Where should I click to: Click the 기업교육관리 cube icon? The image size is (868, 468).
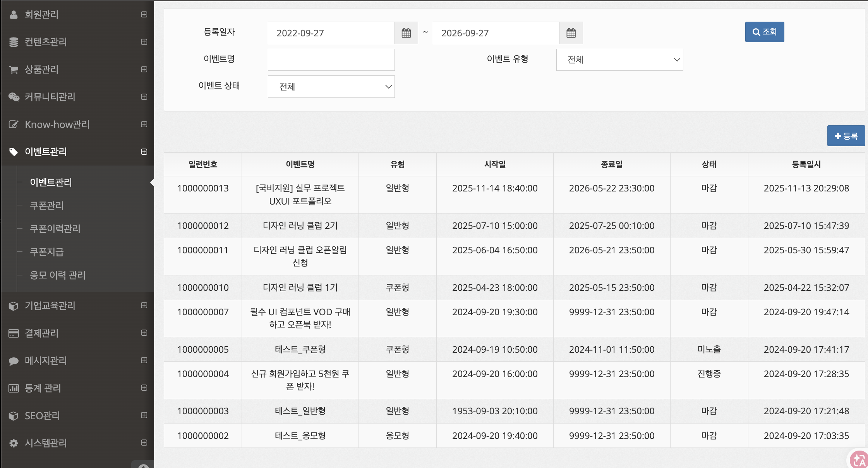pos(14,306)
